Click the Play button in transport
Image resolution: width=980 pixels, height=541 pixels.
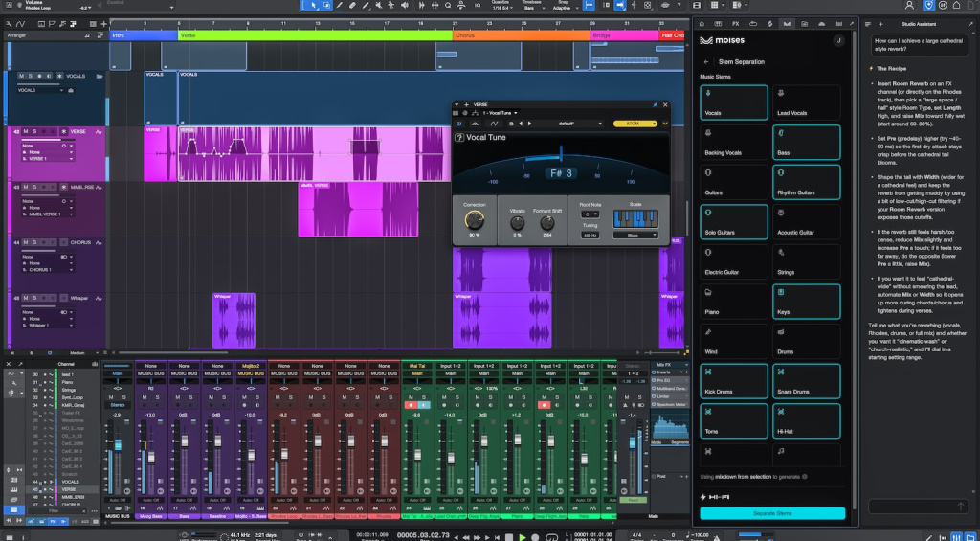[523, 536]
